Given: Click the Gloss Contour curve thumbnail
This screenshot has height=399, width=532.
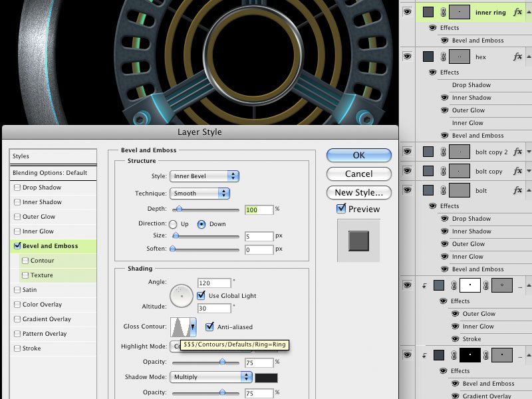Looking at the screenshot, I should click(x=180, y=327).
